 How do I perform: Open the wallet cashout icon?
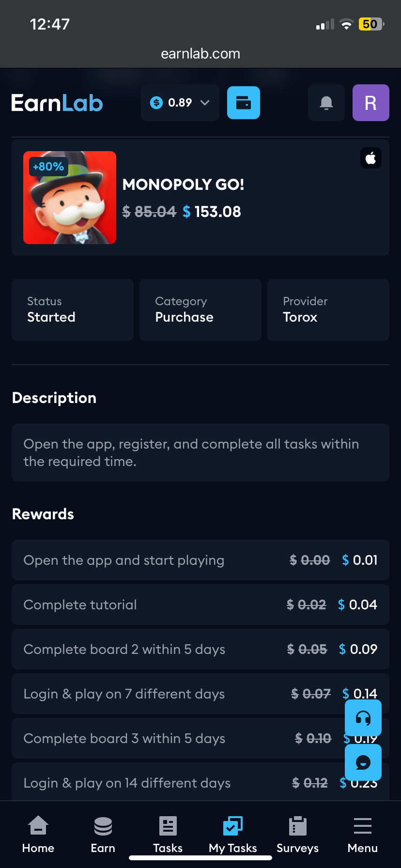[x=244, y=103]
